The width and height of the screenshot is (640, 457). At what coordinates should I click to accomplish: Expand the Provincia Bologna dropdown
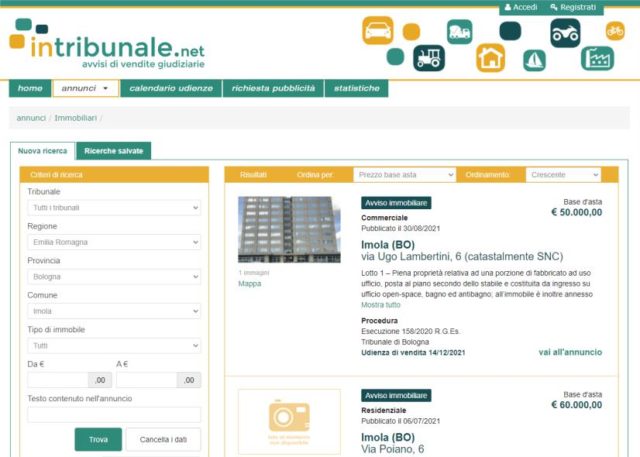click(114, 277)
